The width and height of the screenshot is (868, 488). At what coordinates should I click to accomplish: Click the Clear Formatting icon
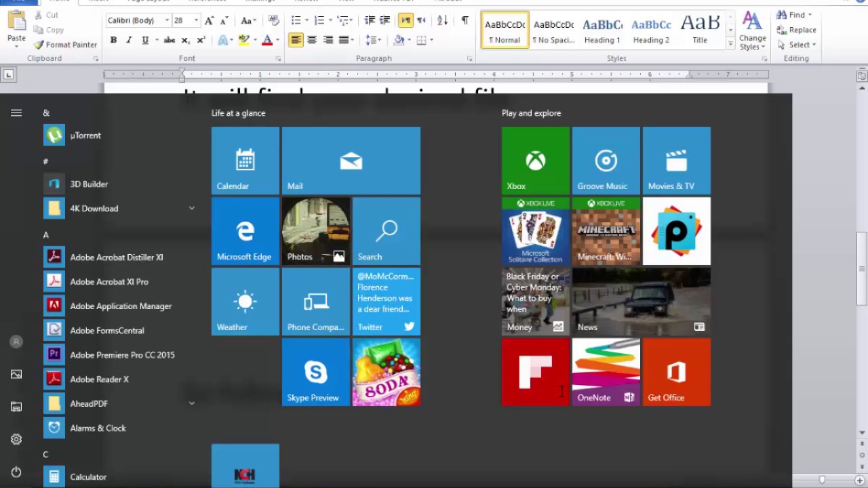tap(273, 20)
